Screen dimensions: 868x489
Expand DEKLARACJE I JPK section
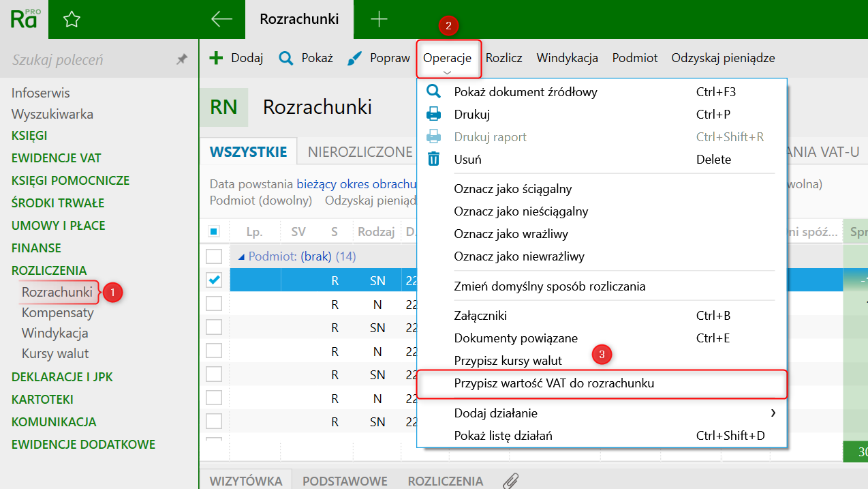coord(62,377)
